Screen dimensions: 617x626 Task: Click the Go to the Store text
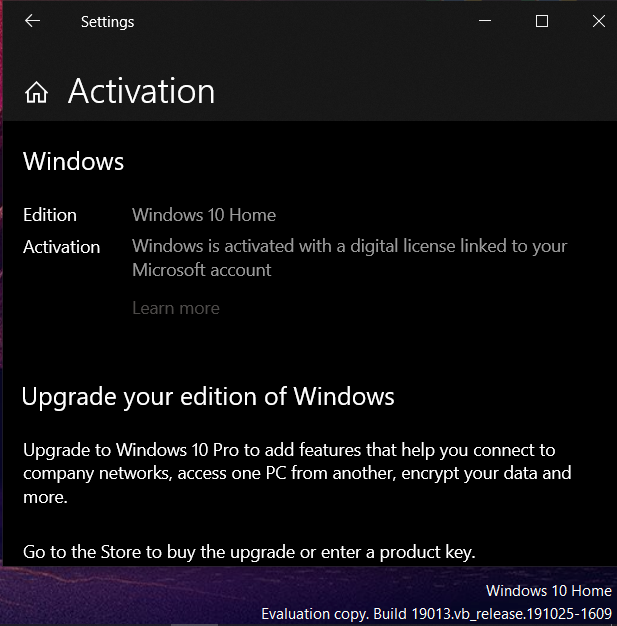click(x=249, y=551)
